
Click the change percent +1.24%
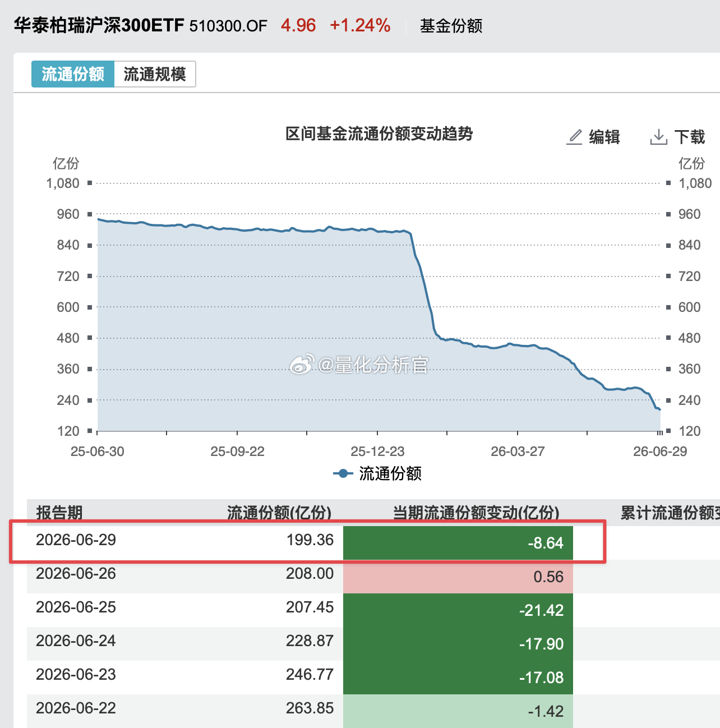point(360,25)
